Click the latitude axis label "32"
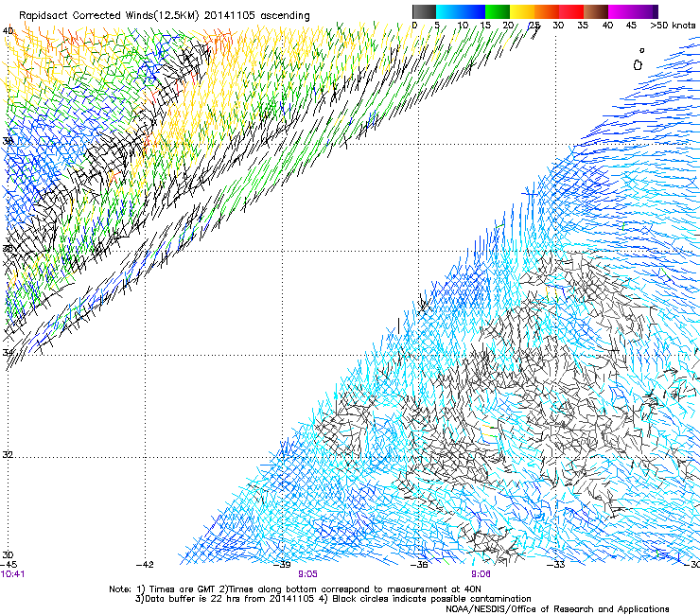 8,455
